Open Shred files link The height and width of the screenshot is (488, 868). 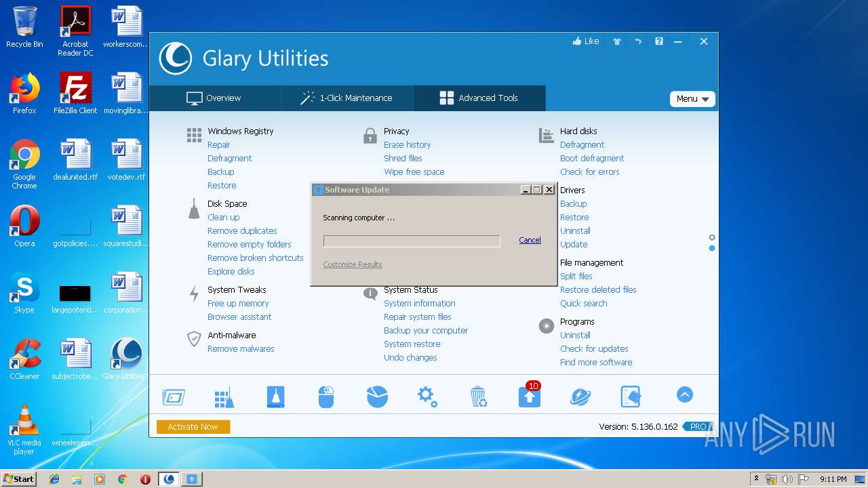click(x=403, y=159)
